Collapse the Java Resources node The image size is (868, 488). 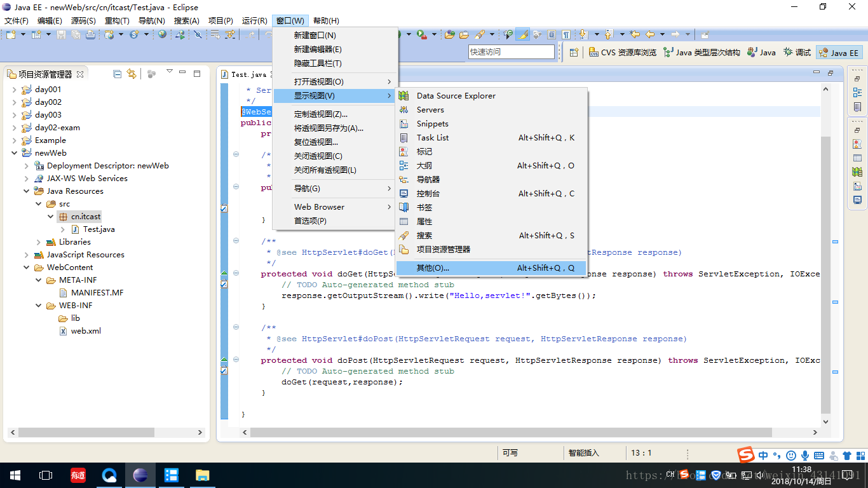coord(26,191)
